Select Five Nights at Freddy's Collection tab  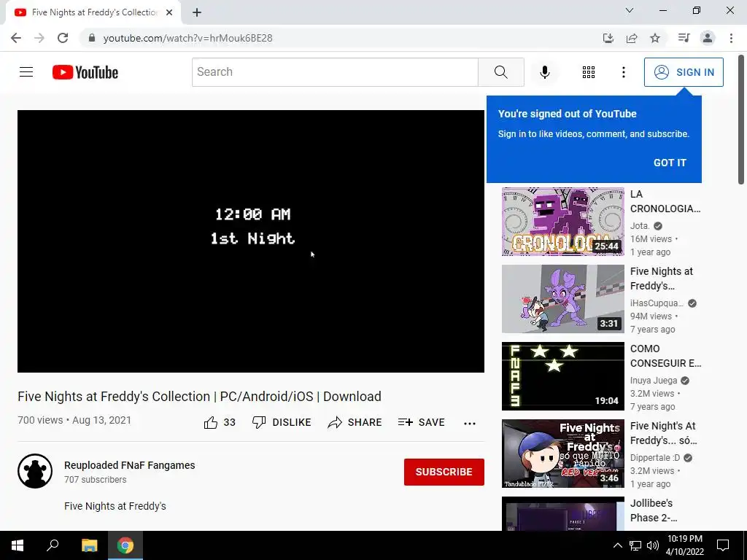(94, 12)
